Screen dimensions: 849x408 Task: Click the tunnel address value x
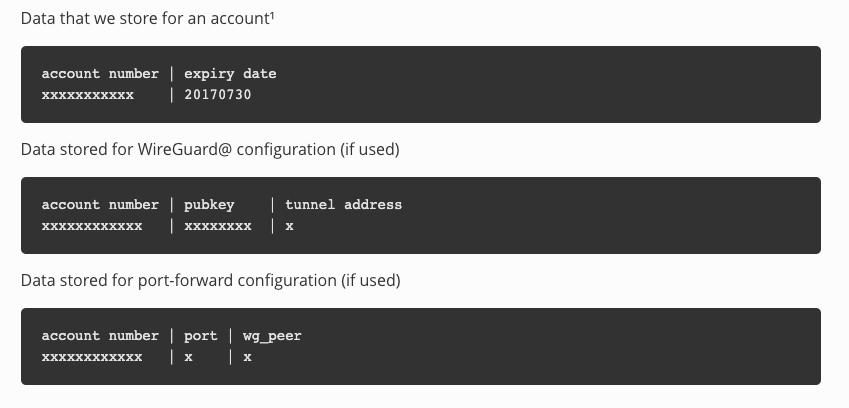pos(289,226)
